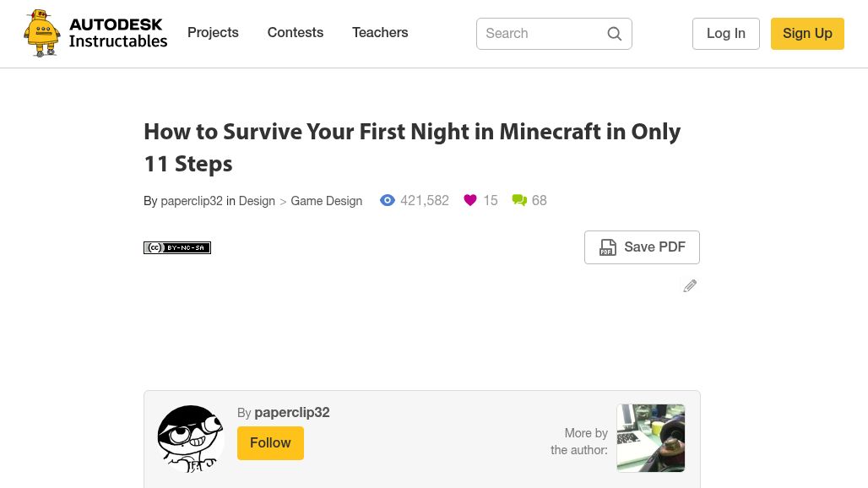Type in the Search field
The width and height of the screenshot is (868, 488).
click(540, 34)
